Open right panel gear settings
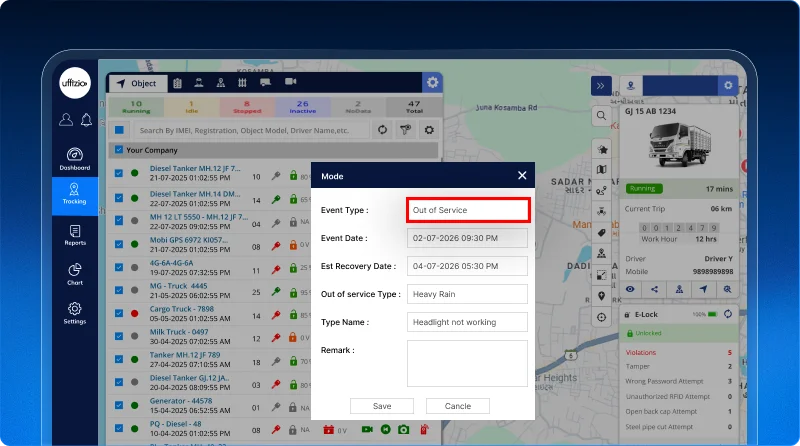 pyautogui.click(x=728, y=86)
